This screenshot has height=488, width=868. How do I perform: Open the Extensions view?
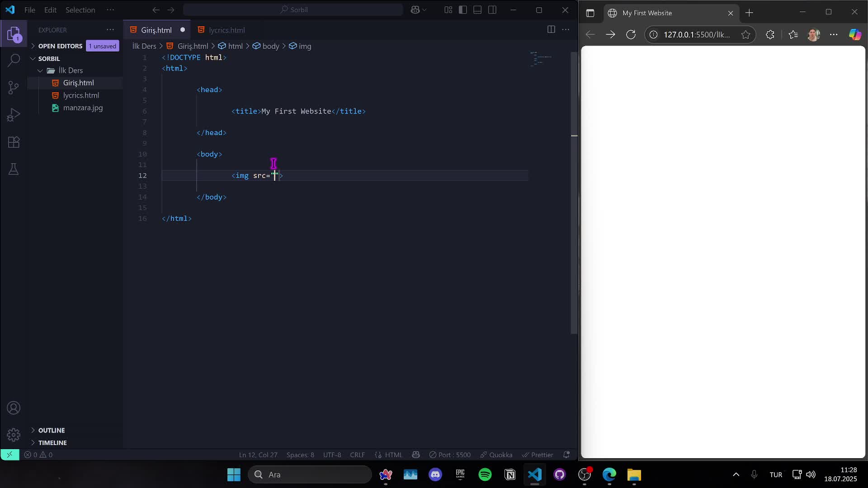[x=14, y=142]
